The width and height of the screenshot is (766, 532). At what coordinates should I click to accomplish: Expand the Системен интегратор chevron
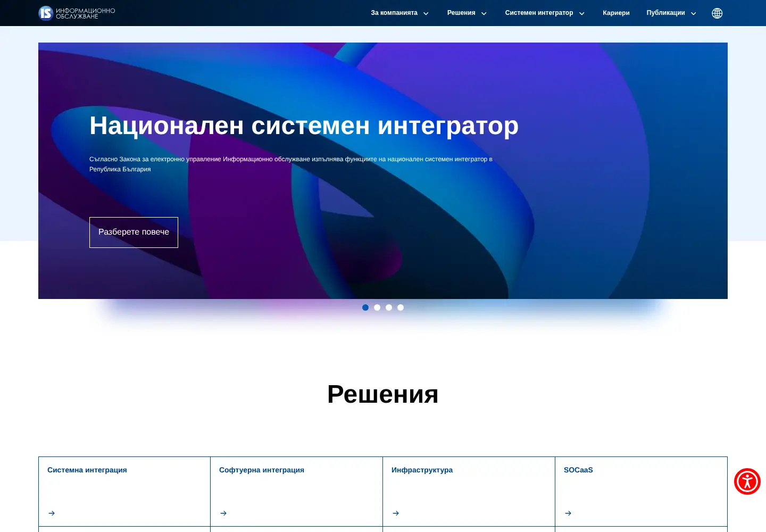(582, 14)
